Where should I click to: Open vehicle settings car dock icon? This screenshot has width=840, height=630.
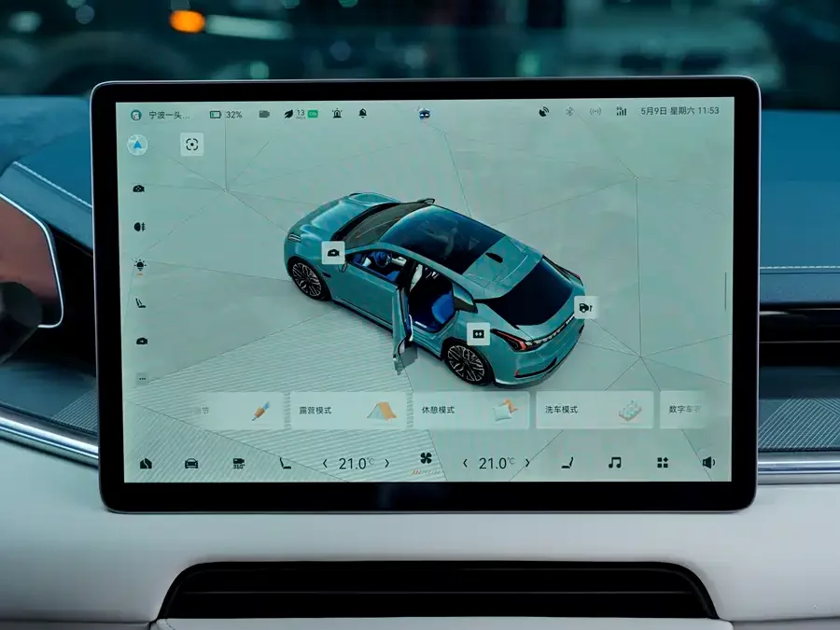click(191, 464)
